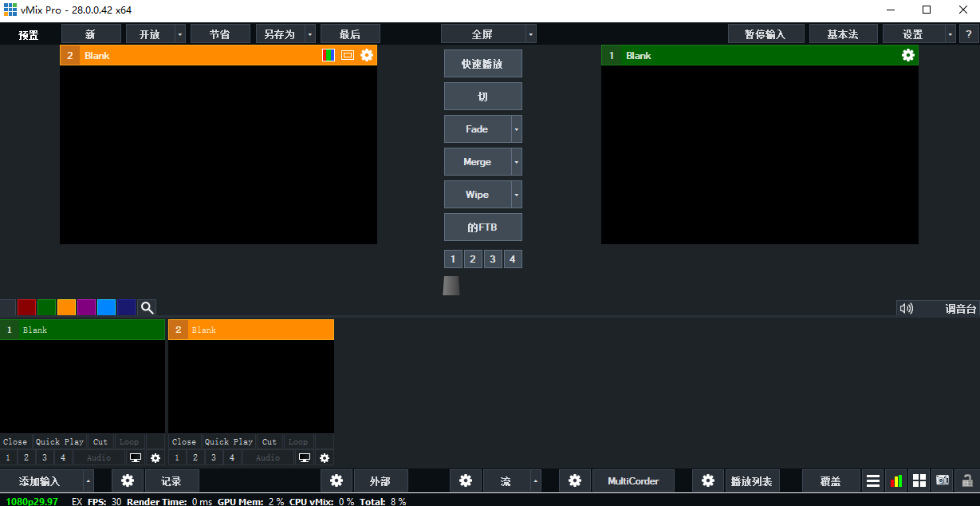
Task: Click the transition T-bar fader handle
Action: [451, 285]
